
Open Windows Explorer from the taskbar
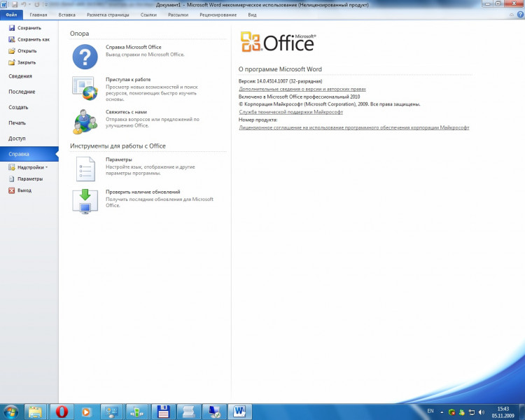[x=35, y=412]
